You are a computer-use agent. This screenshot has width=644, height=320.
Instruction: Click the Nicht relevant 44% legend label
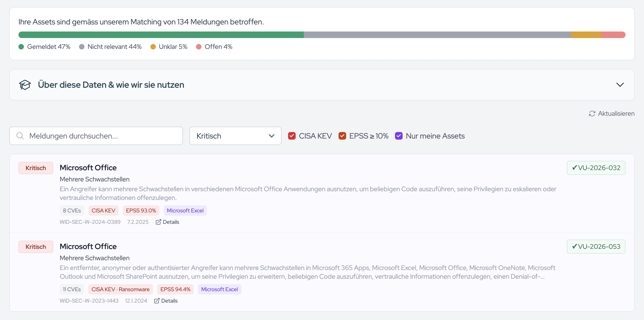[x=115, y=47]
